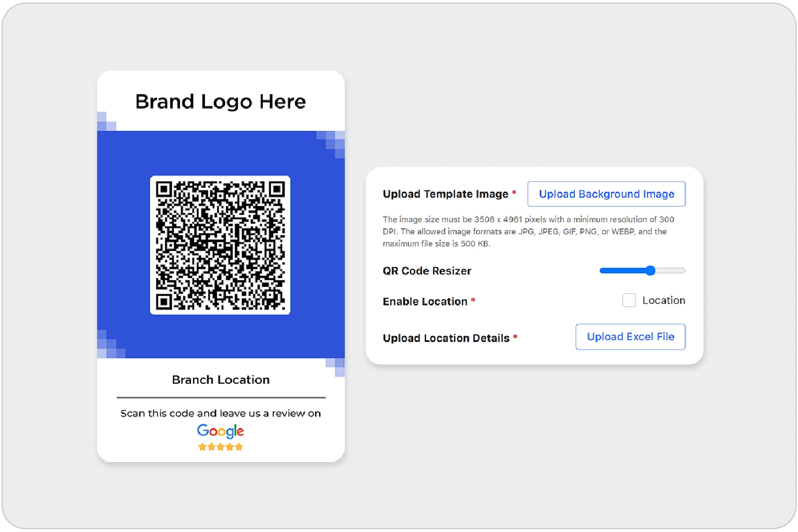Click the 'Scan this code' caption text

pyautogui.click(x=220, y=414)
